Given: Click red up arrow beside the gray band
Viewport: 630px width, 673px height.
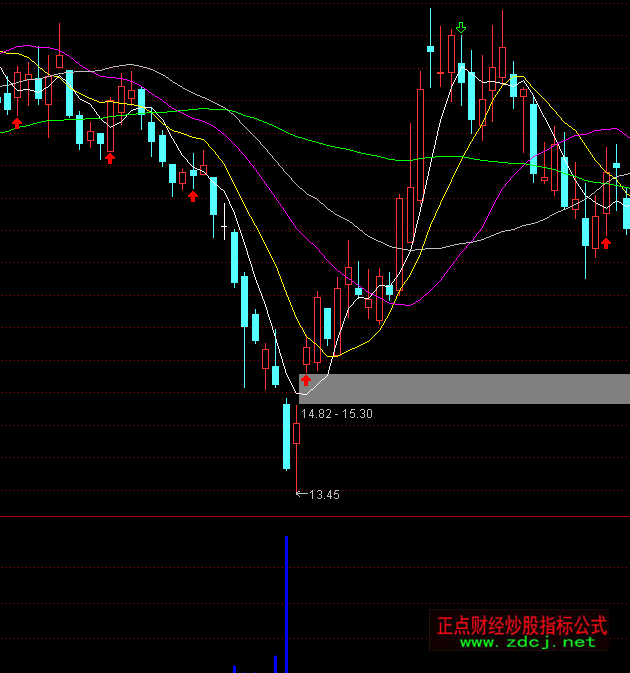Looking at the screenshot, I should coord(306,379).
